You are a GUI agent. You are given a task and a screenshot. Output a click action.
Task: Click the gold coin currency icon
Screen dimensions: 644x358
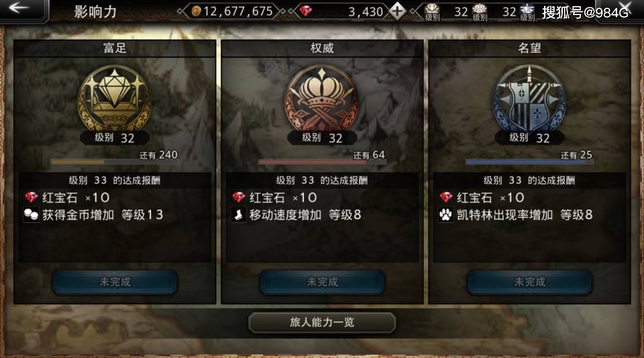tap(196, 11)
